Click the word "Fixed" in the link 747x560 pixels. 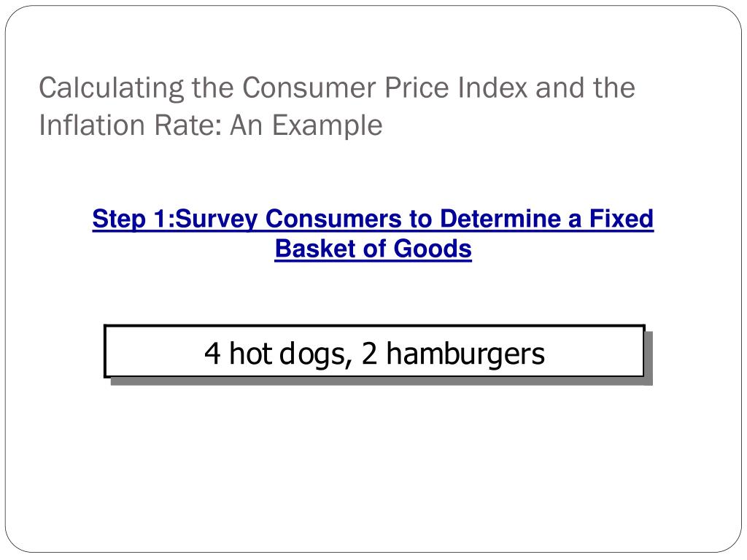tap(622, 219)
